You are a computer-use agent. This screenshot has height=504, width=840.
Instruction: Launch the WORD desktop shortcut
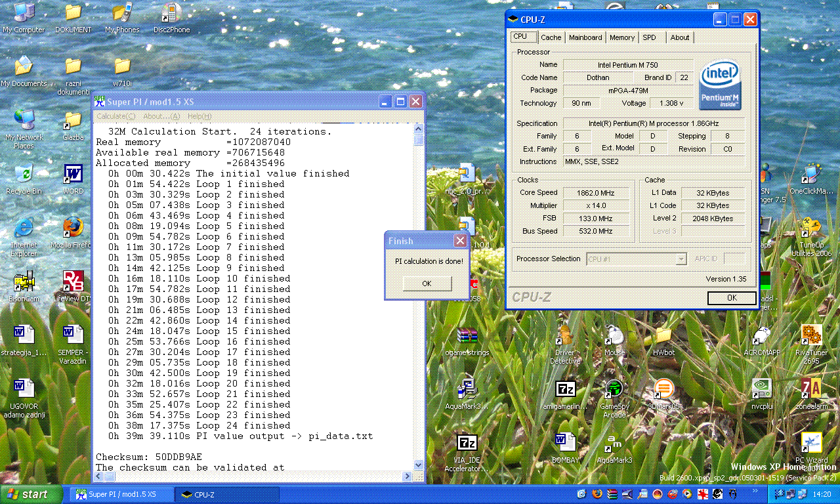point(73,178)
